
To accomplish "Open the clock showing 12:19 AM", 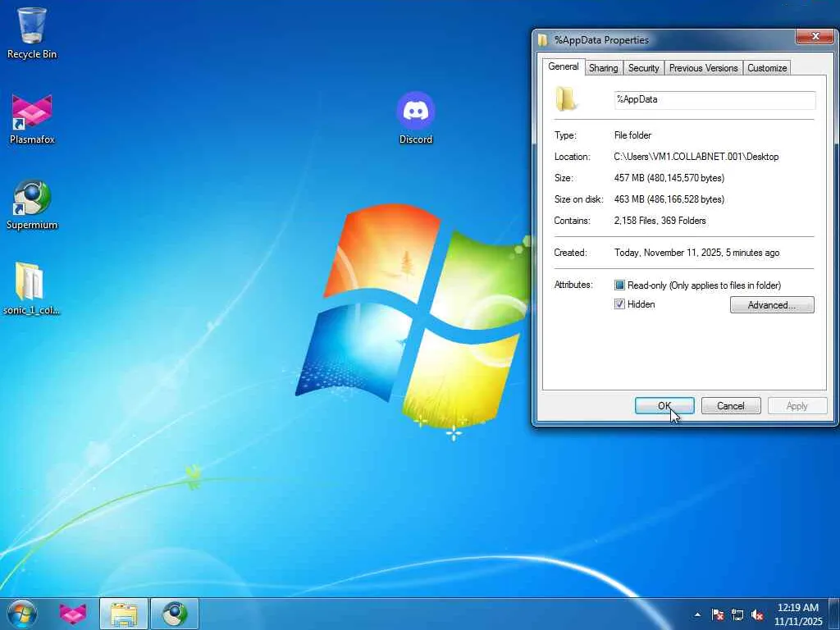I will click(x=797, y=614).
